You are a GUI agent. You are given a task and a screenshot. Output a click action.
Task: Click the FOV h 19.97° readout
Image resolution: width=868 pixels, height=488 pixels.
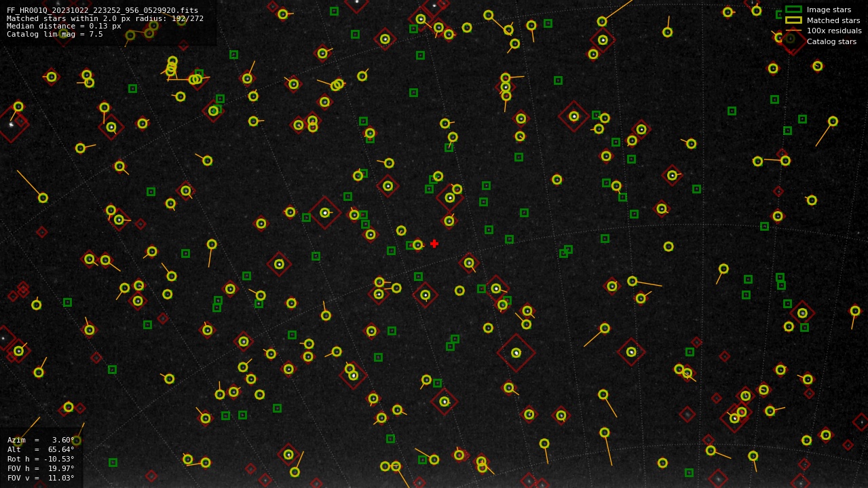click(41, 468)
